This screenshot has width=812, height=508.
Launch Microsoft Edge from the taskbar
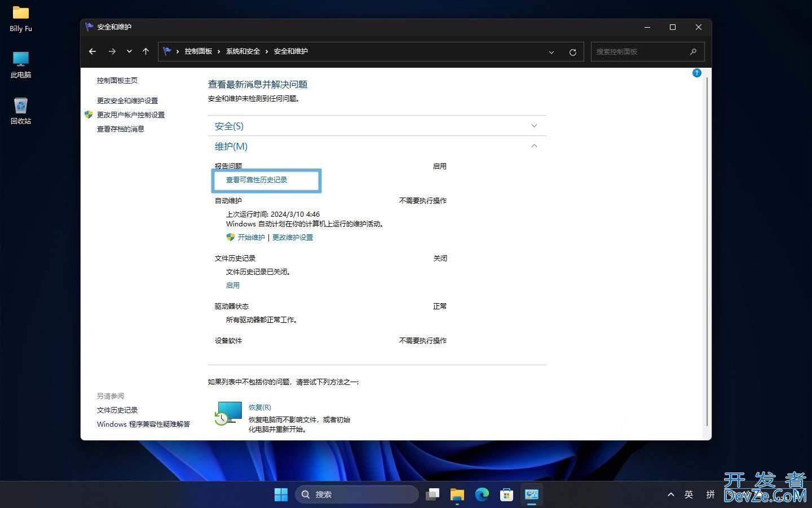482,494
